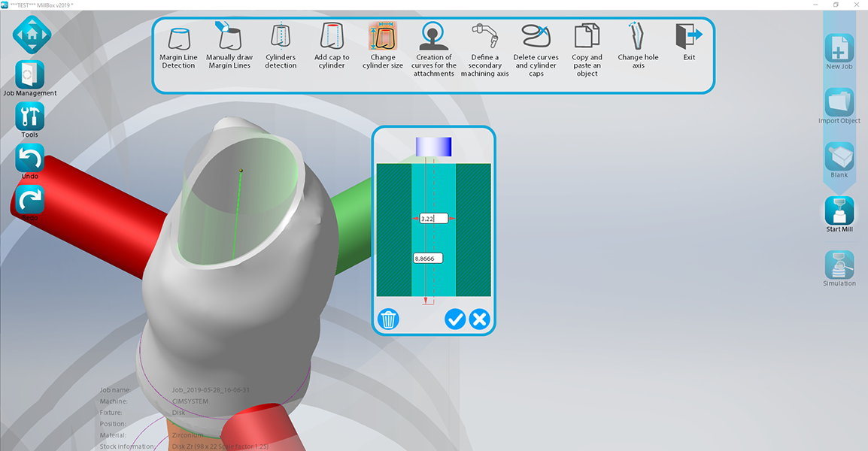
Task: Launch the Simulation
Action: click(839, 269)
